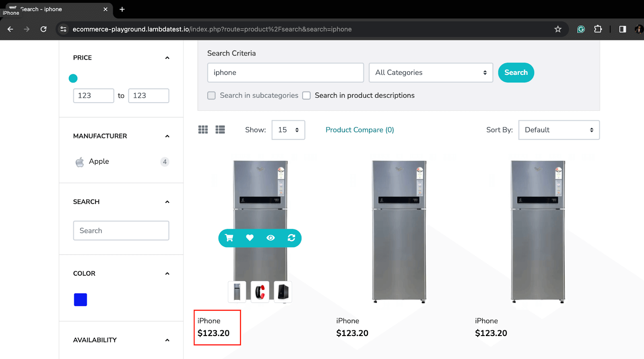
Task: Click the teal Search button
Action: click(516, 72)
